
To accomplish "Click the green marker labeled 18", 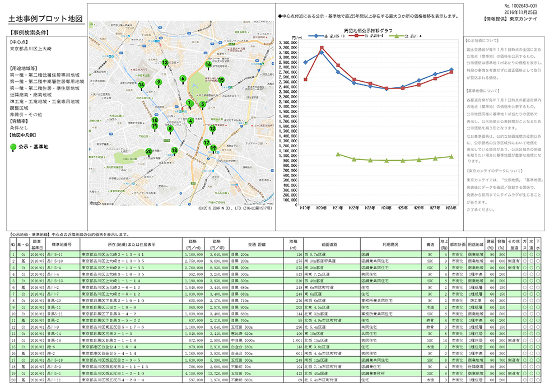I will (174, 151).
